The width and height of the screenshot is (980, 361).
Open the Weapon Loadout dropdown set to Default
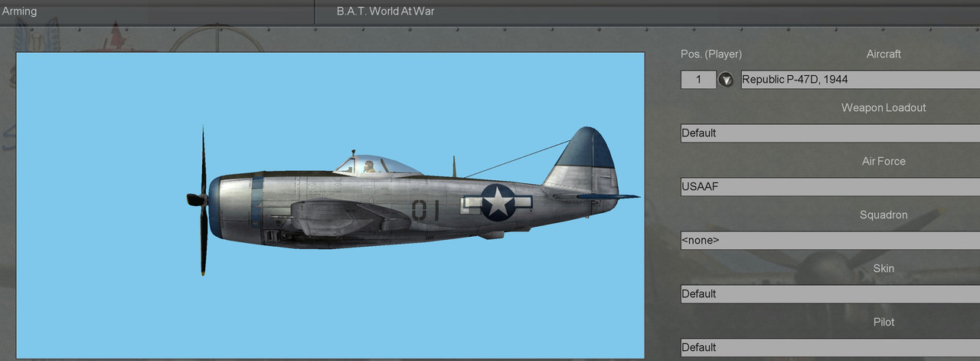pyautogui.click(x=830, y=133)
